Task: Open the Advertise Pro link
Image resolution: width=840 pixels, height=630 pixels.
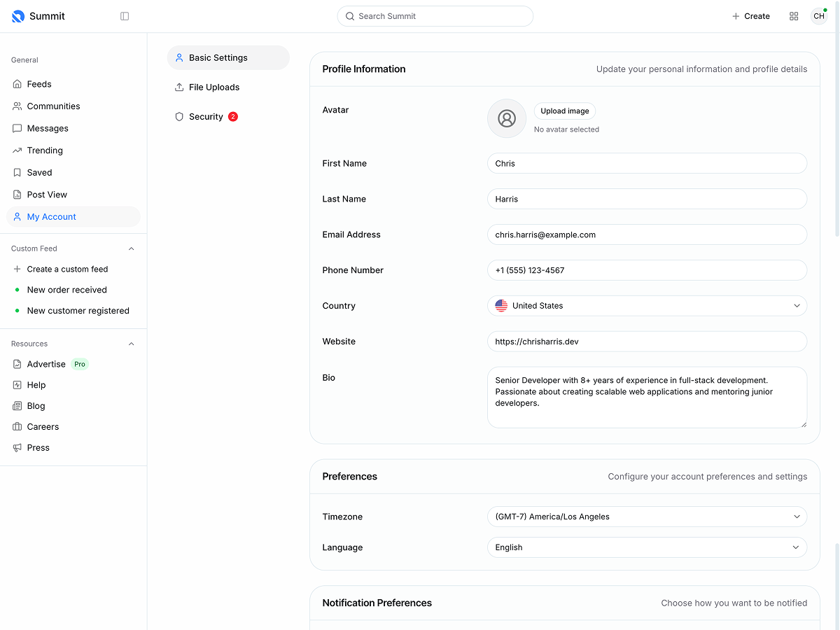Action: coord(45,364)
